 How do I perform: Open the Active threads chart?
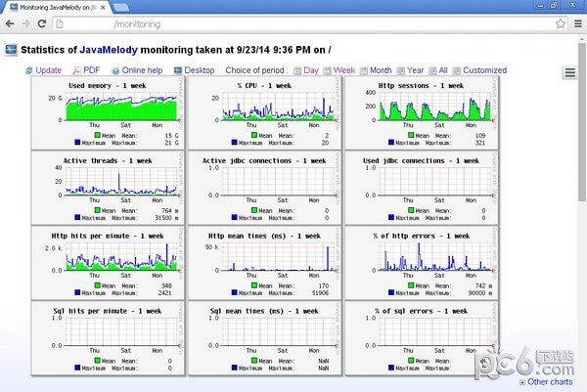point(108,188)
